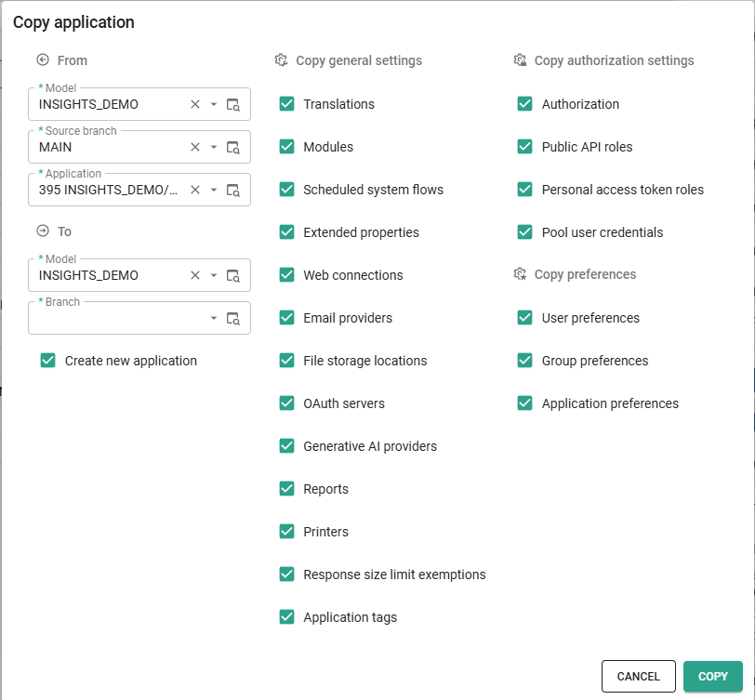The width and height of the screenshot is (755, 700).
Task: Open lookup icon for Application field
Action: point(233,190)
